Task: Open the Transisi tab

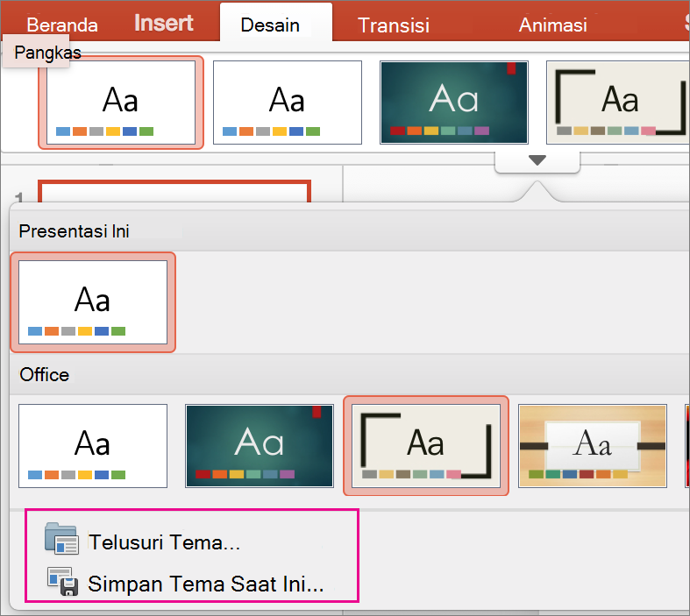Action: (x=394, y=25)
